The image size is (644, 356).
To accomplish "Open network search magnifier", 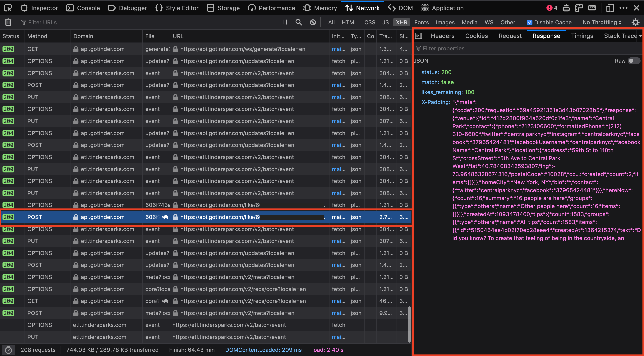I will (298, 22).
